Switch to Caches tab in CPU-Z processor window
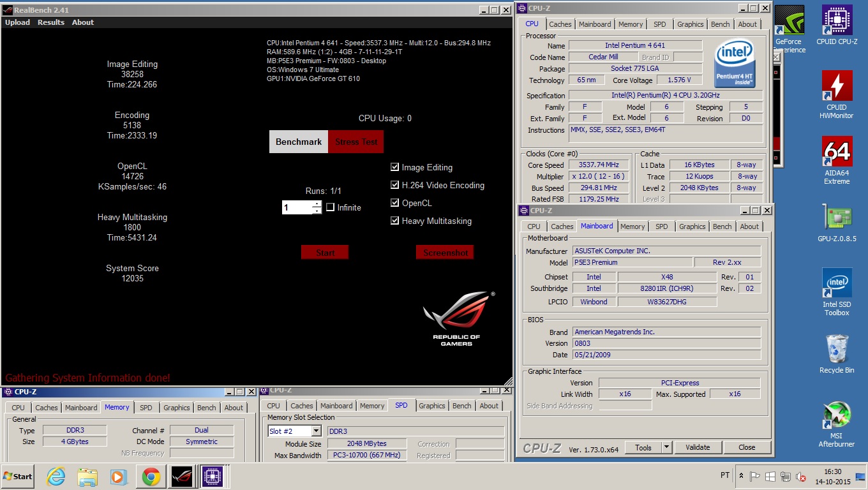 click(560, 24)
